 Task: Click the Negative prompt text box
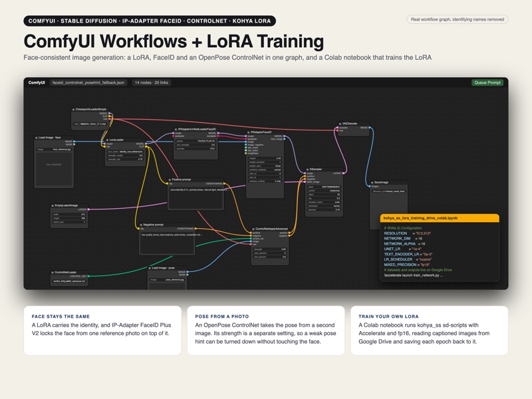[167, 242]
